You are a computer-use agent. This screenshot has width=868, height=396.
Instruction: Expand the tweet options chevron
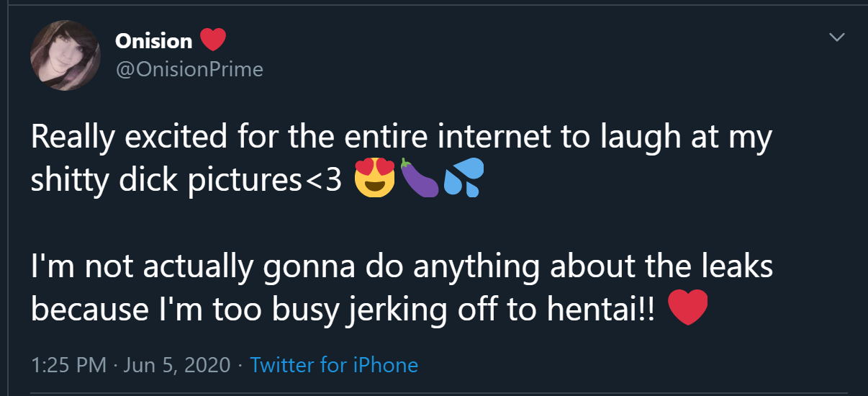(x=836, y=37)
